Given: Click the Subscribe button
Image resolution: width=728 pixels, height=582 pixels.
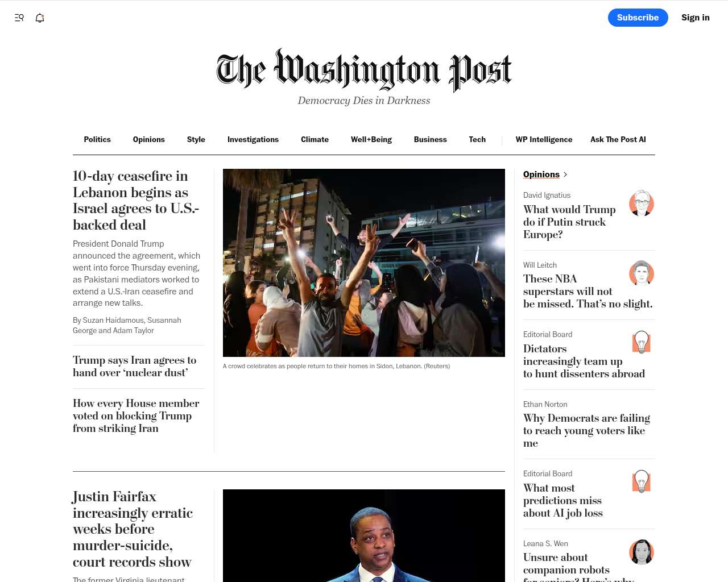Looking at the screenshot, I should [638, 18].
